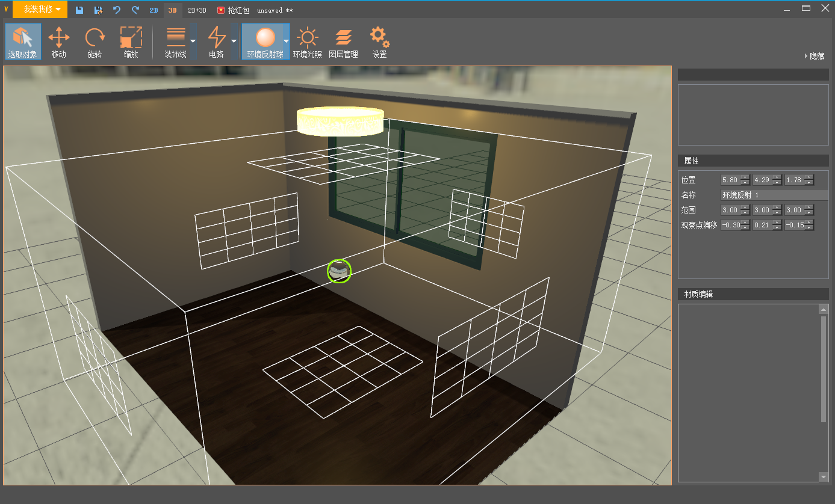The width and height of the screenshot is (835, 504).
Task: Select the 移动 move tool
Action: (x=58, y=41)
